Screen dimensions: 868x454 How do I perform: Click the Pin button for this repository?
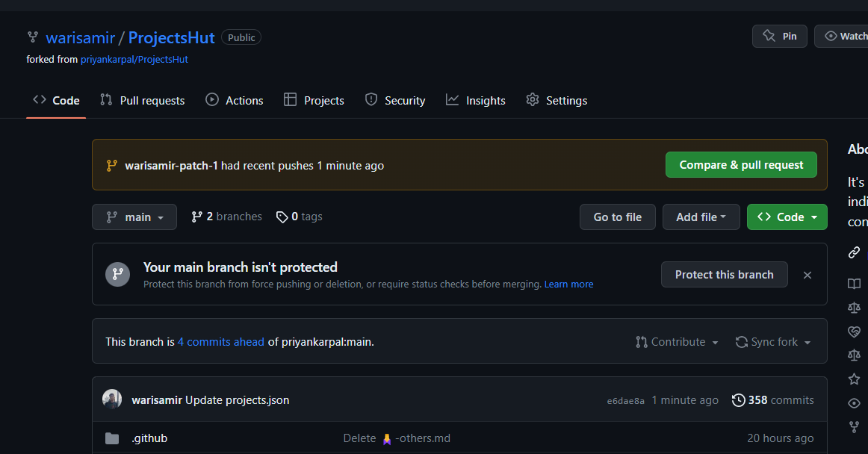tap(779, 36)
